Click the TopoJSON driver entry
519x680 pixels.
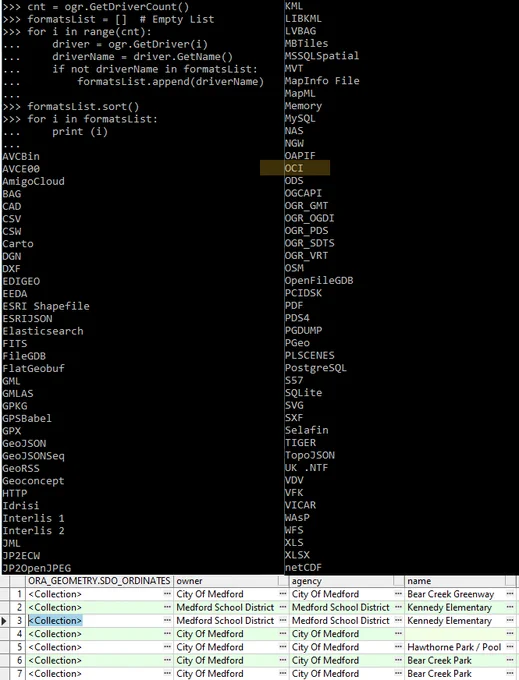310,455
